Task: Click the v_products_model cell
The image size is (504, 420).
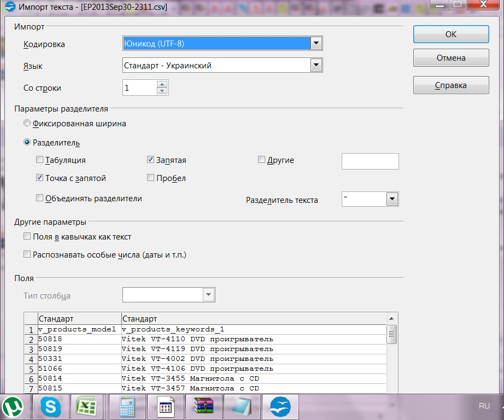Action: coord(79,329)
